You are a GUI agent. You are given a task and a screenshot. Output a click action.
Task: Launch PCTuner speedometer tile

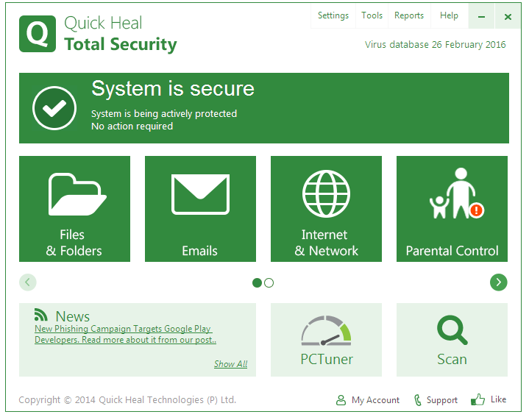(326, 340)
